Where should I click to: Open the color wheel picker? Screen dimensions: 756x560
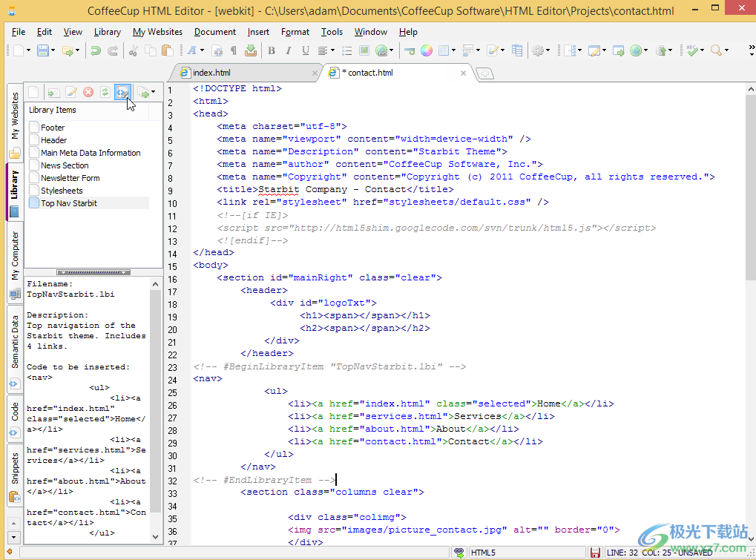[426, 50]
